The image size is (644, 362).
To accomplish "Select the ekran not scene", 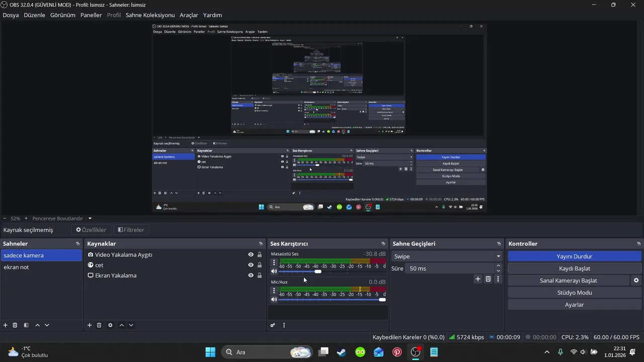I will [41, 267].
